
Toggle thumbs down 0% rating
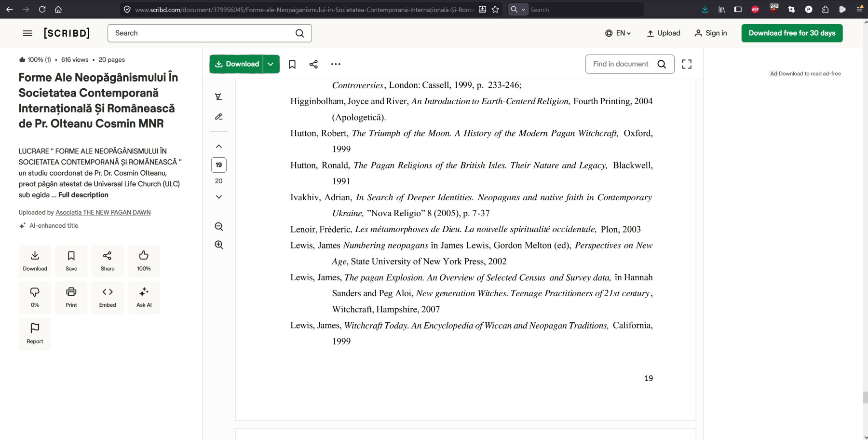(35, 297)
